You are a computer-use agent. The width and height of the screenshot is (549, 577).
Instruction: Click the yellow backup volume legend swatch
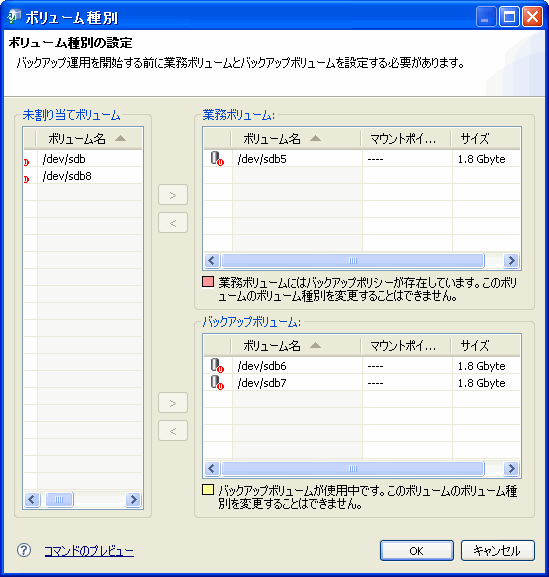pyautogui.click(x=208, y=490)
